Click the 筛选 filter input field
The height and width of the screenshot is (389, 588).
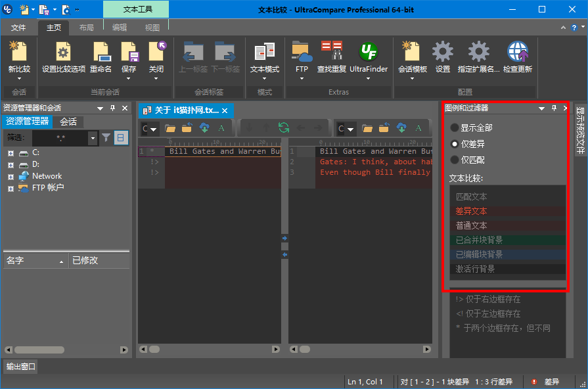tap(60, 138)
